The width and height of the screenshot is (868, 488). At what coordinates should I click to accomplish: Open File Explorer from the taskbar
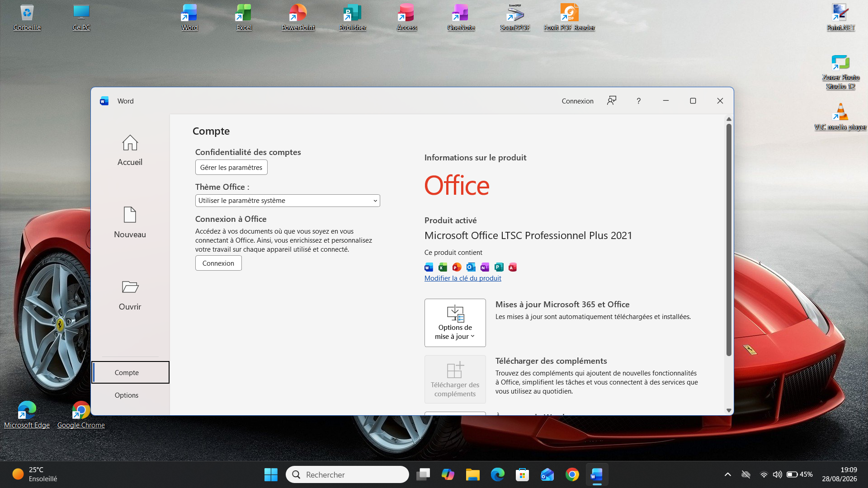click(x=473, y=474)
